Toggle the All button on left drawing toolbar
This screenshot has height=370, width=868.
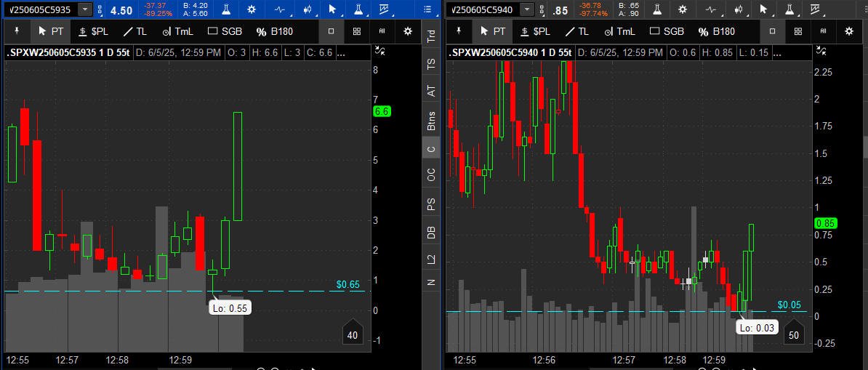[x=382, y=31]
